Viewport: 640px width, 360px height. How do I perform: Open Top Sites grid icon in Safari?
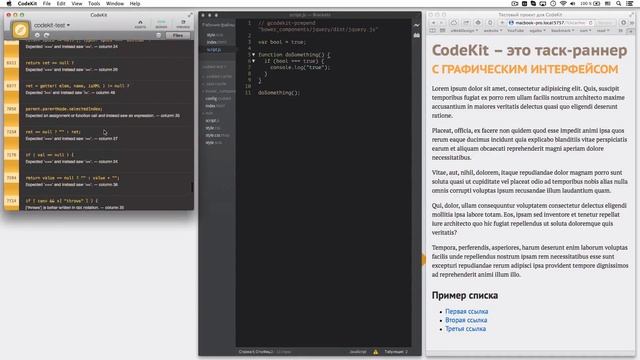442,31
